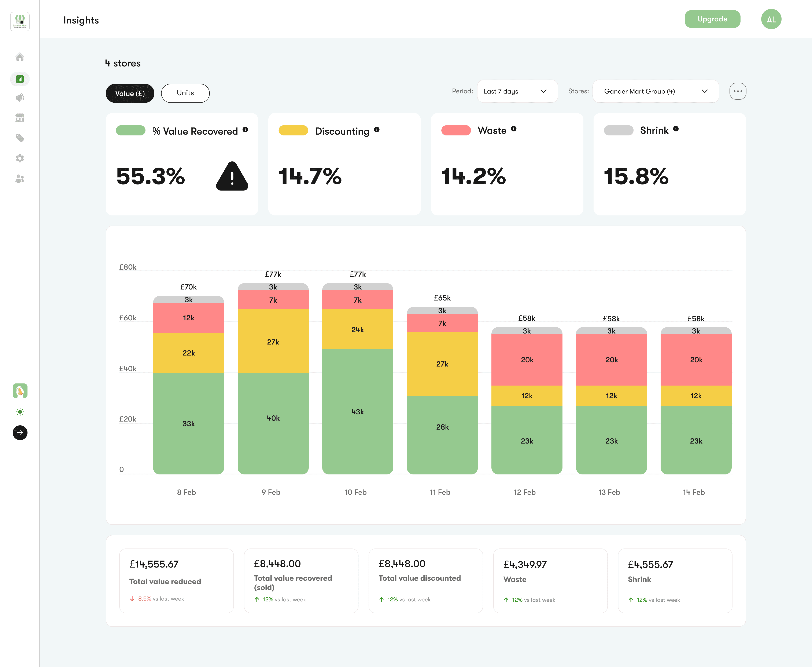
Task: Click the grey Shrink legend swatch
Action: pyautogui.click(x=619, y=131)
